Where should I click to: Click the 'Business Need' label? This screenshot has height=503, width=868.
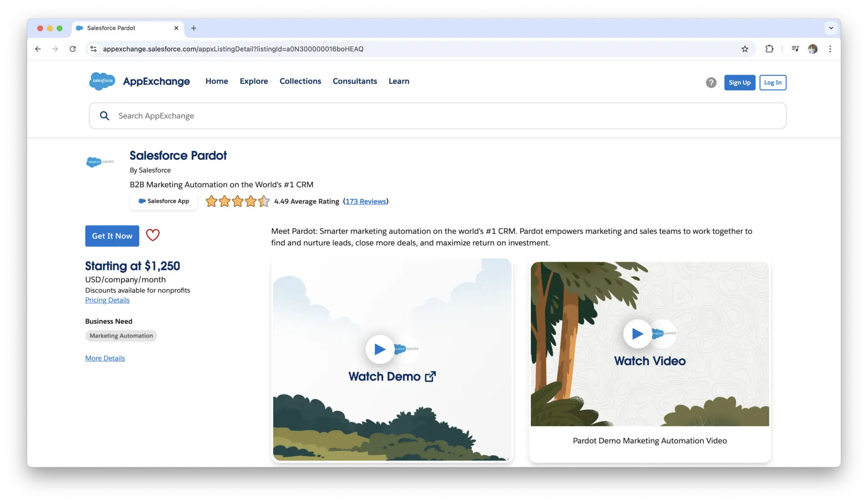point(109,321)
